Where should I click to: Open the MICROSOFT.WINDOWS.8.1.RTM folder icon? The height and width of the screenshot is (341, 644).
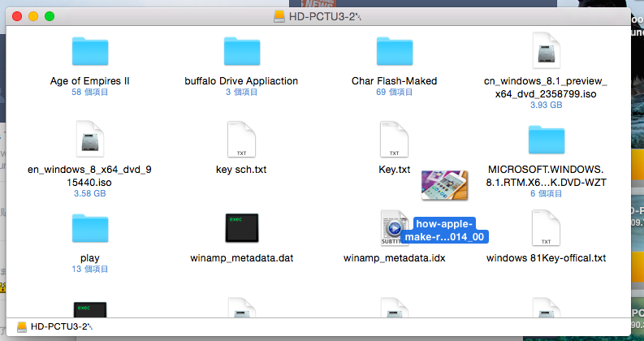(x=547, y=140)
